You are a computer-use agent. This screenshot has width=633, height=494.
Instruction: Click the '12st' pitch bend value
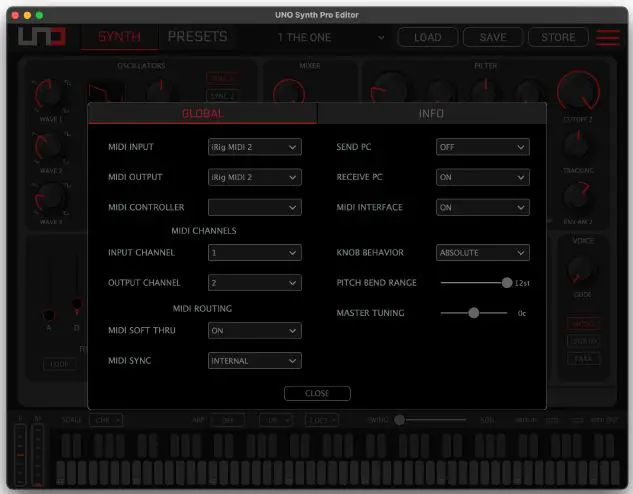(x=522, y=283)
